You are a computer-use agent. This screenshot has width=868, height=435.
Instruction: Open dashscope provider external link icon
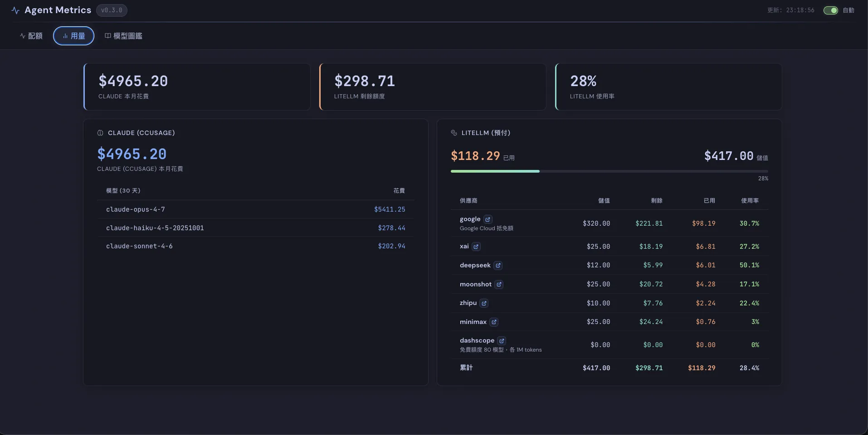click(x=502, y=341)
